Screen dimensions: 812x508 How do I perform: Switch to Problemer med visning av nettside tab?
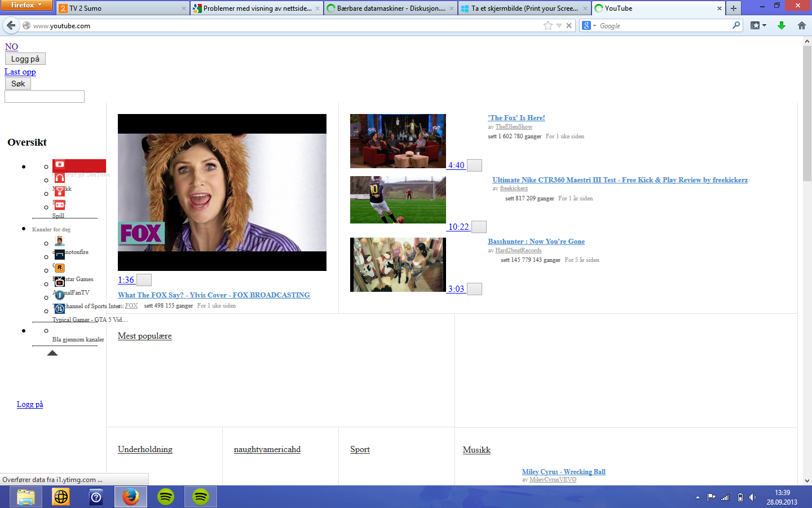coord(256,8)
